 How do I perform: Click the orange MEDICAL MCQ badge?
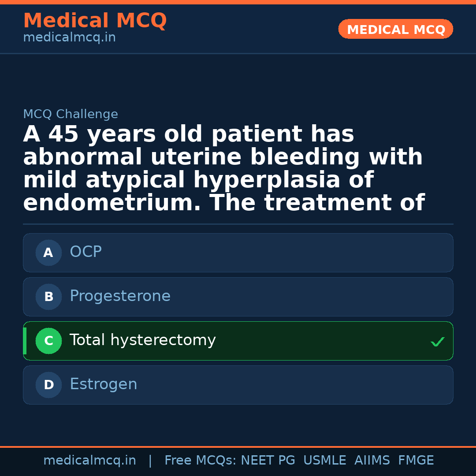coord(395,29)
